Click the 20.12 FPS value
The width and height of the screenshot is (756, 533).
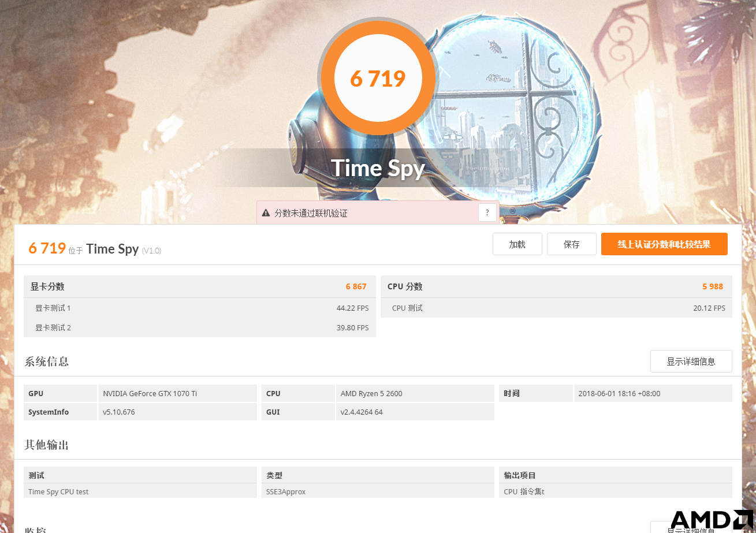coord(709,308)
